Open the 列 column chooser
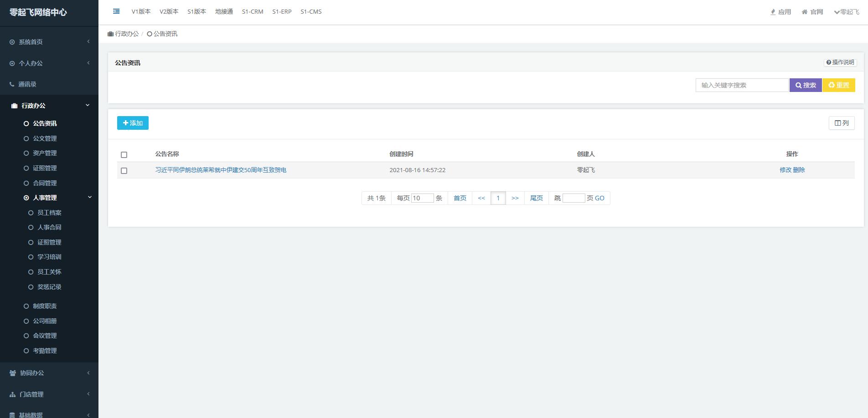Screen dimensions: 868x418 pyautogui.click(x=841, y=123)
